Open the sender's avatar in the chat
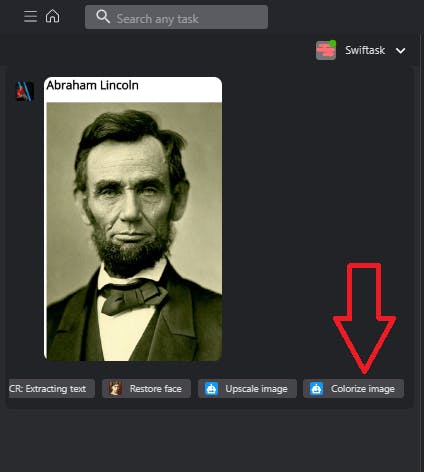The width and height of the screenshot is (424, 472). tap(25, 91)
